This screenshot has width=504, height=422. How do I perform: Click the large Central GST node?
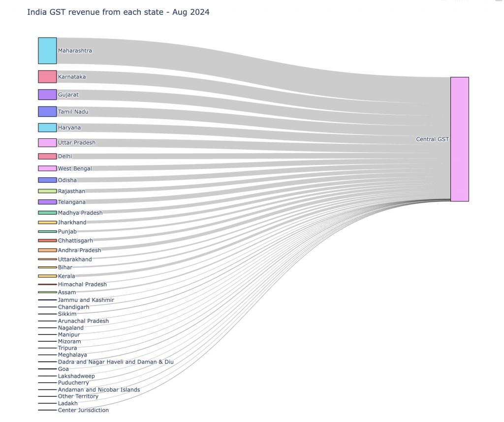[x=459, y=139]
